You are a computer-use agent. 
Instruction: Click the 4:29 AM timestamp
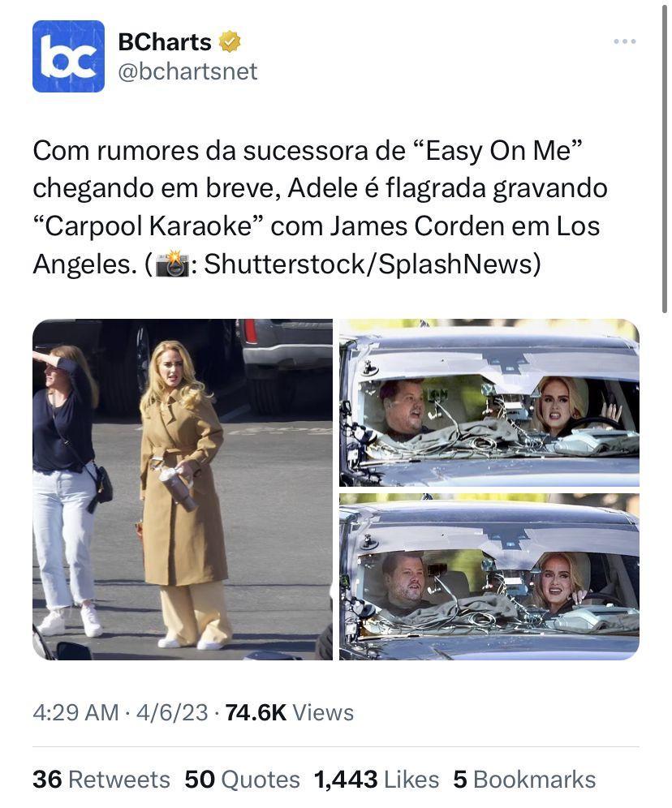click(x=75, y=712)
